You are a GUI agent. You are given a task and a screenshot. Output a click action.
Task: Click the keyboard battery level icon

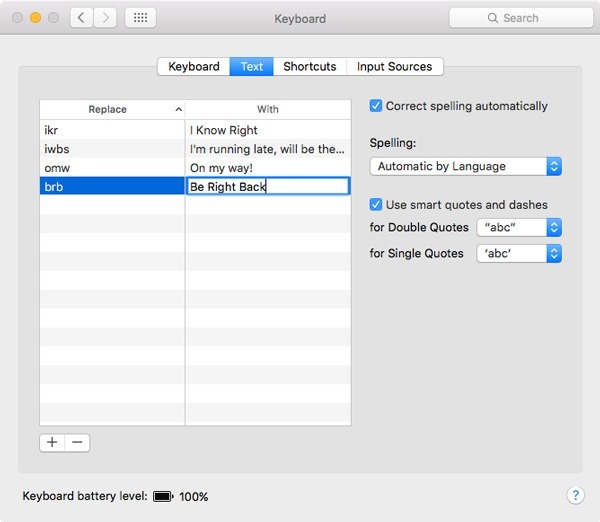point(163,496)
